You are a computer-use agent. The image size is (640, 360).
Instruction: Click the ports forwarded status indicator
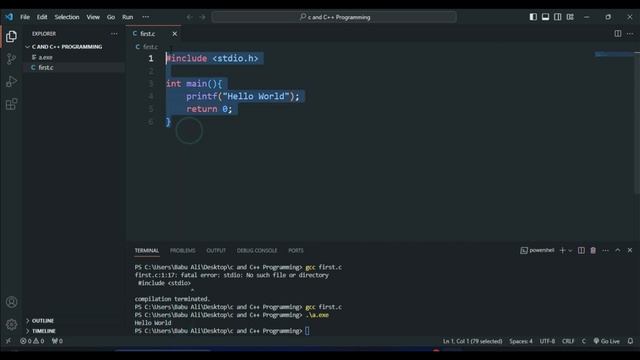tap(57, 341)
